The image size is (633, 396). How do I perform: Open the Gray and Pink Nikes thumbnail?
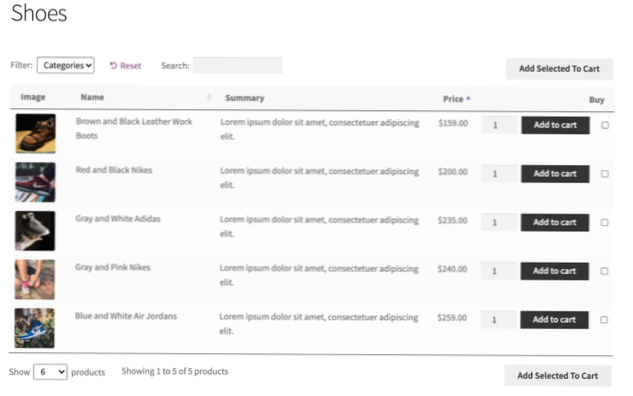click(34, 279)
